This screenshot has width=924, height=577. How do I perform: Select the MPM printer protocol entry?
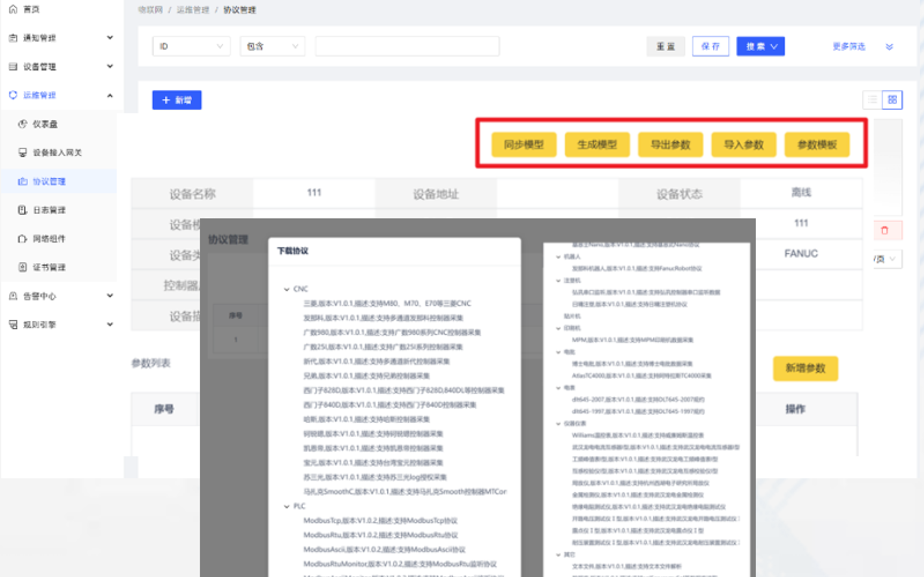point(632,340)
